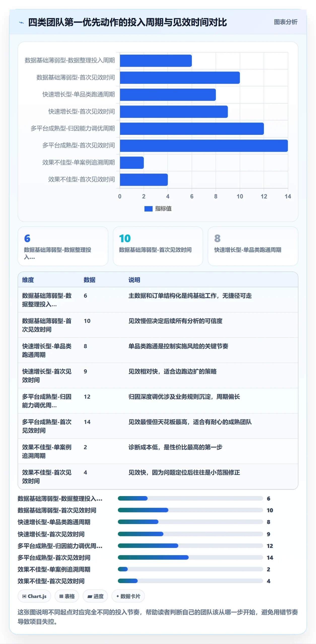Click table row label 效果不佳型-单案例追溯周期
This screenshot has width=316, height=644.
tap(47, 451)
